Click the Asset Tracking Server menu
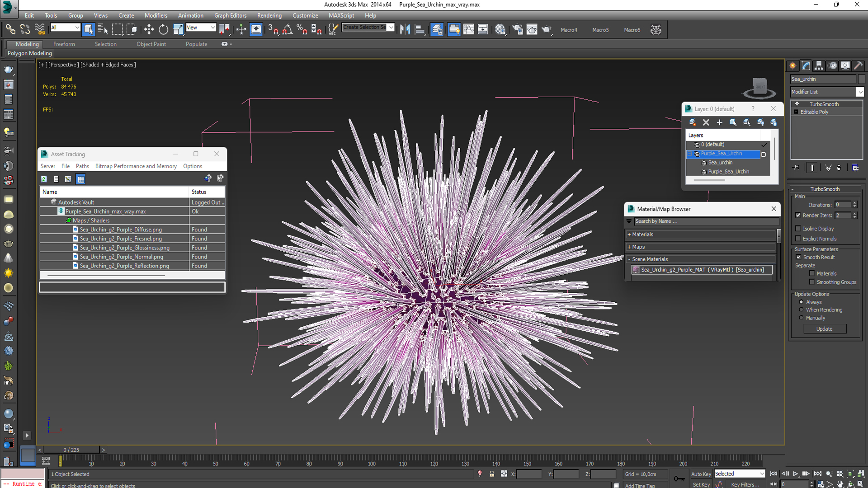 click(x=47, y=166)
